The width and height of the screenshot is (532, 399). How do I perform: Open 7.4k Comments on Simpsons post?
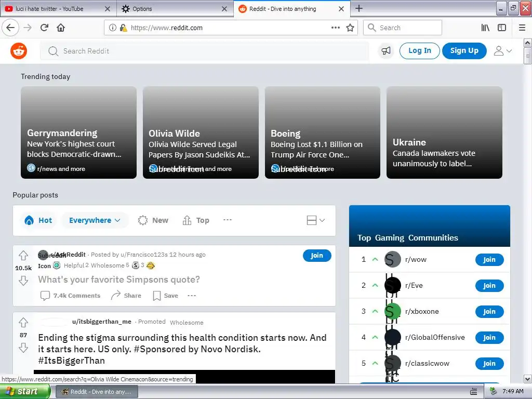tap(70, 296)
